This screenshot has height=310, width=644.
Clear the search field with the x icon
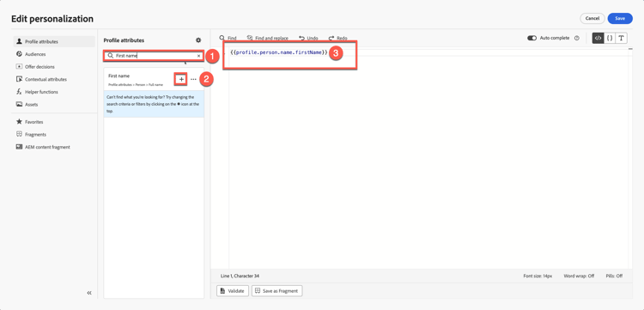point(199,56)
